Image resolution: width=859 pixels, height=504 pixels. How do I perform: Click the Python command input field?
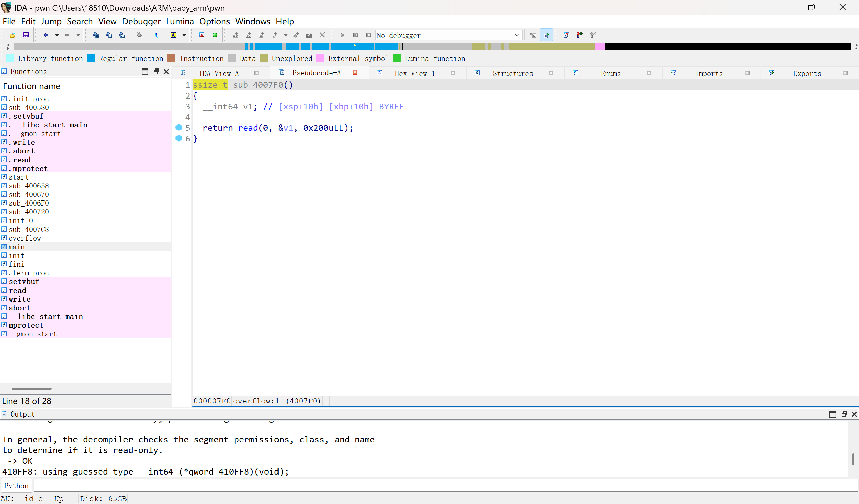pyautogui.click(x=443, y=486)
